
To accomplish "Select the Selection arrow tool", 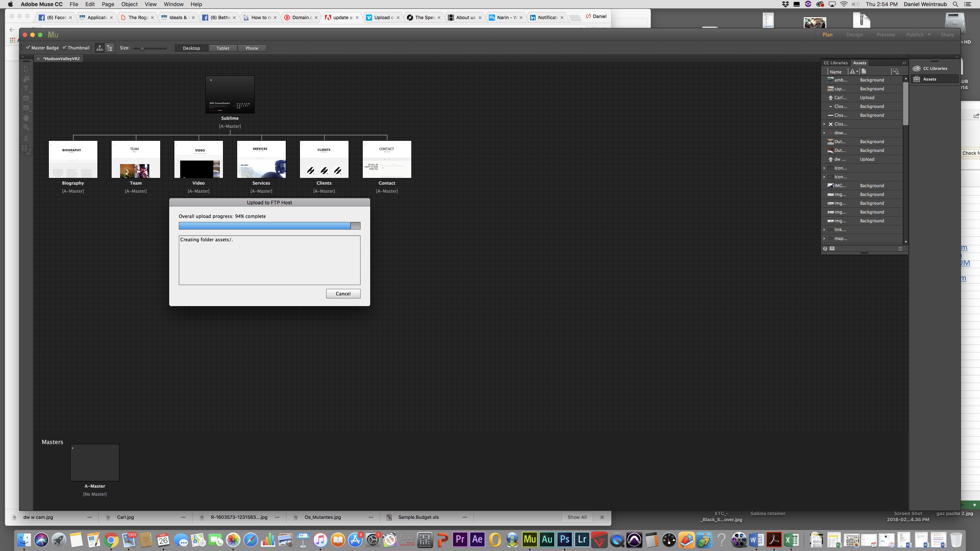I will click(x=26, y=69).
